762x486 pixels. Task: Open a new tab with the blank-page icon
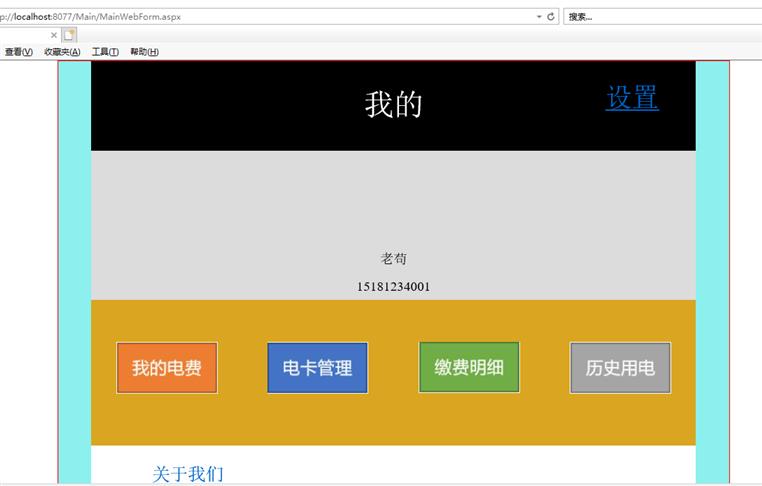tap(69, 35)
